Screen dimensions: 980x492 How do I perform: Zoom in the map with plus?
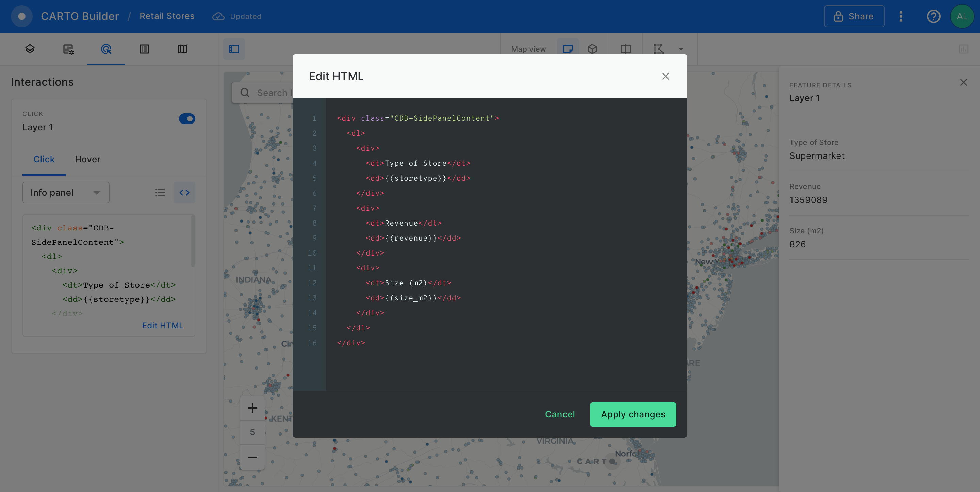pos(252,408)
